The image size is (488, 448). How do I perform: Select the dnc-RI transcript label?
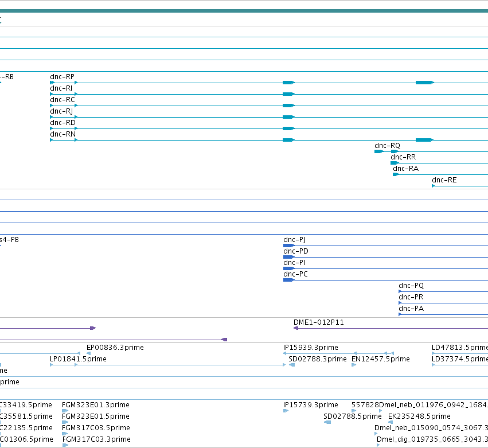(x=61, y=88)
